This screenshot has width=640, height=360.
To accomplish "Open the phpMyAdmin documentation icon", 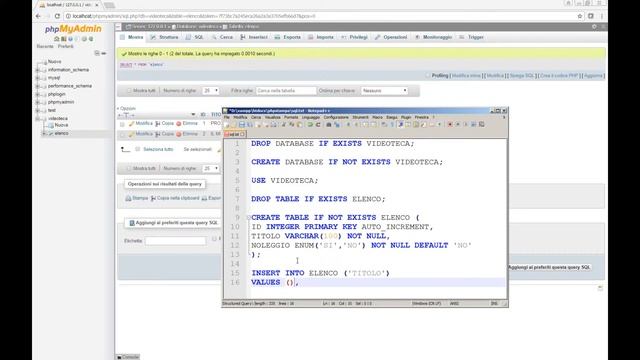I will [70, 39].
